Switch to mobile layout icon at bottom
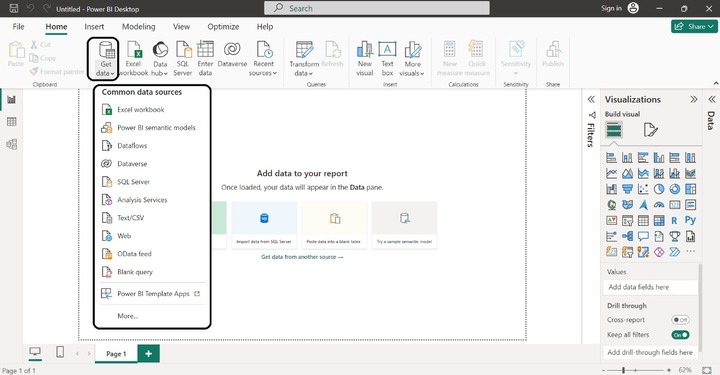 pos(60,352)
